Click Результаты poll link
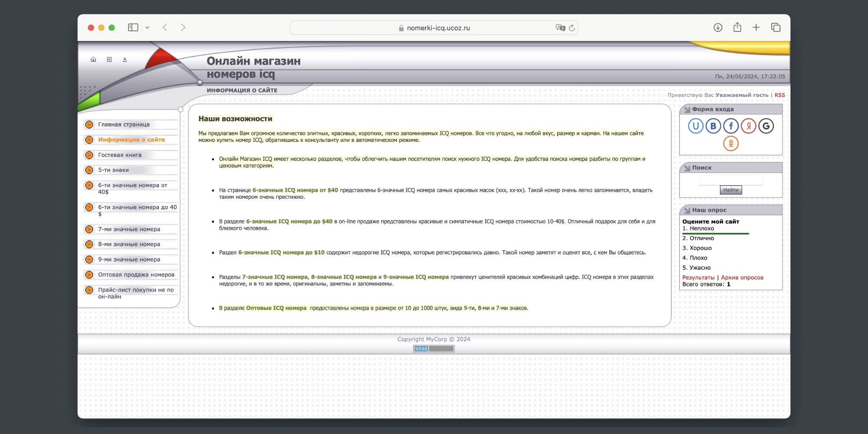The width and height of the screenshot is (868, 434). pyautogui.click(x=698, y=277)
